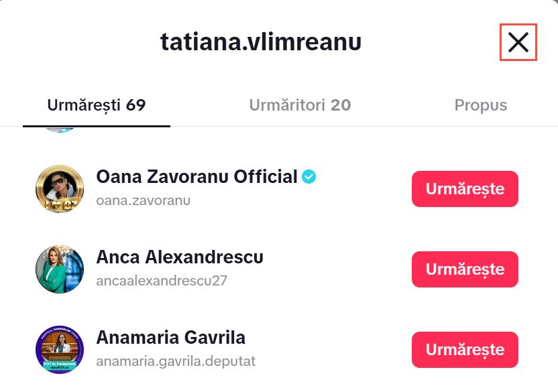Click the tatiana.vlimreanu dialog title
Image resolution: width=558 pixels, height=392 pixels.
(261, 42)
